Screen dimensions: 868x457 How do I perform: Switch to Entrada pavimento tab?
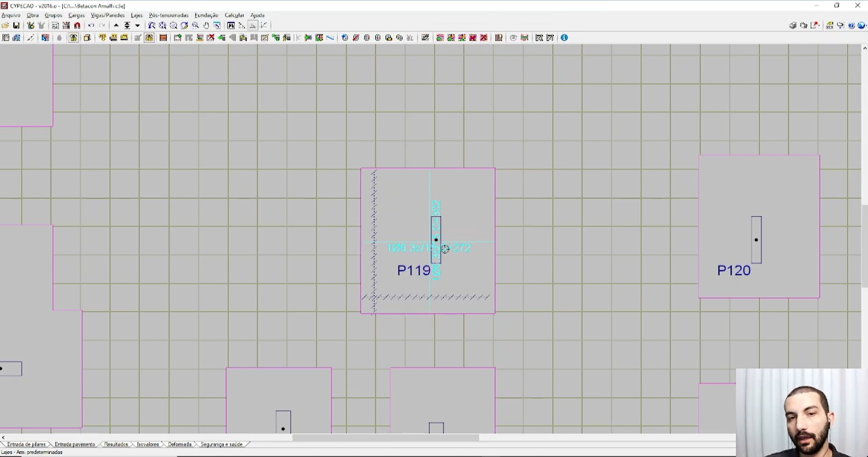75,444
